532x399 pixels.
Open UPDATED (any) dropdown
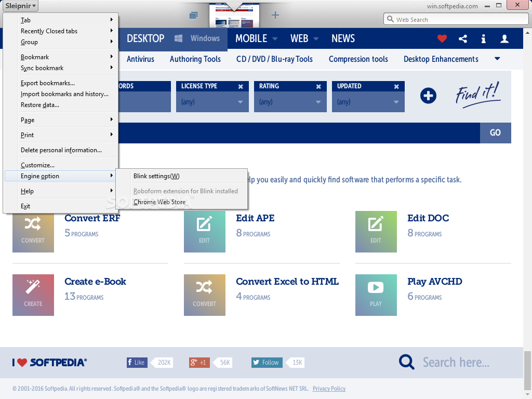coord(368,102)
